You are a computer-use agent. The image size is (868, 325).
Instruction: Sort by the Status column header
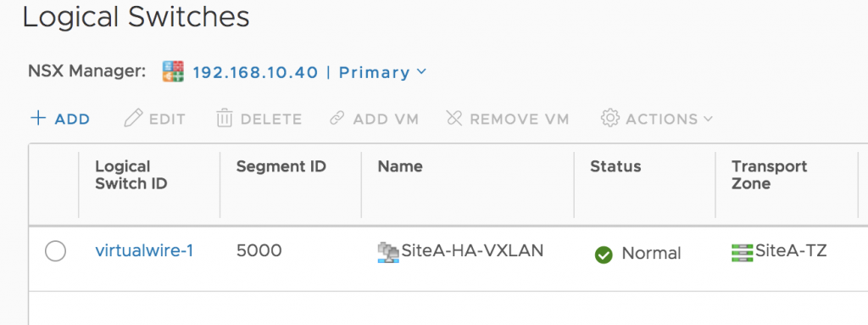pos(615,166)
